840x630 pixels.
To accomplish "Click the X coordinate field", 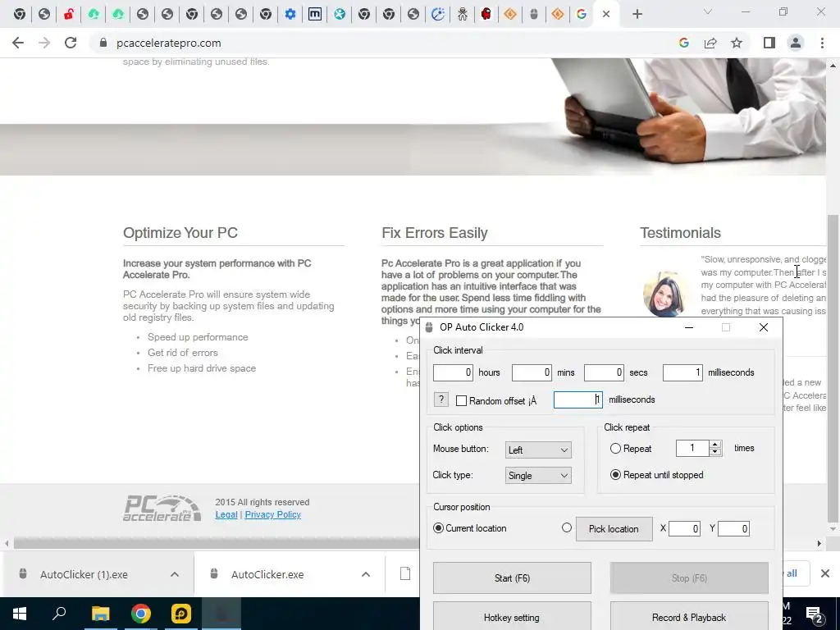I will point(685,529).
